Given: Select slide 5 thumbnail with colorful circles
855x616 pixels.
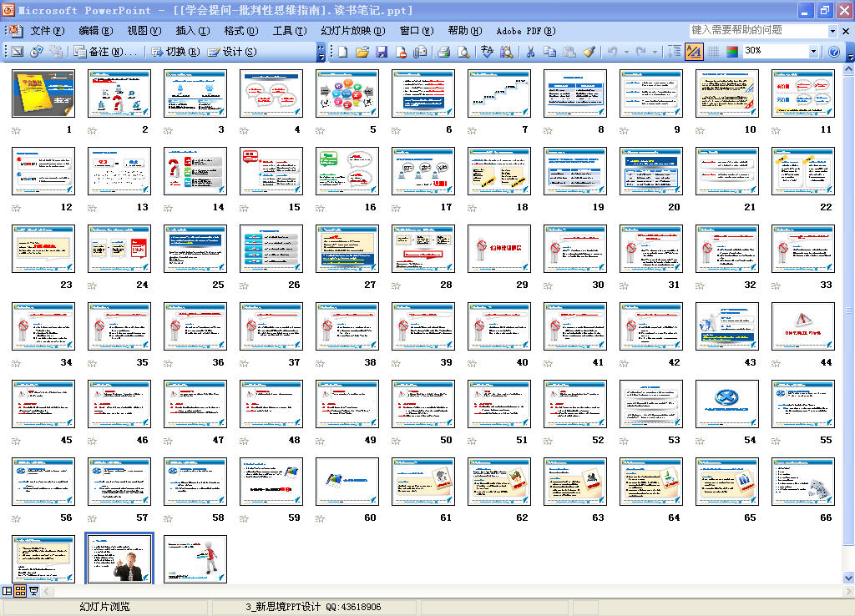Looking at the screenshot, I should [x=347, y=93].
